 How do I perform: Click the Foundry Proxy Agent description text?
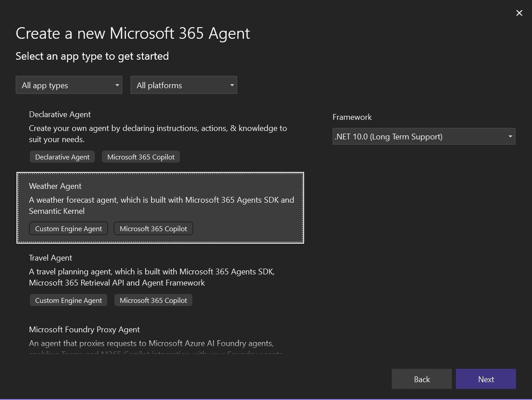click(156, 348)
